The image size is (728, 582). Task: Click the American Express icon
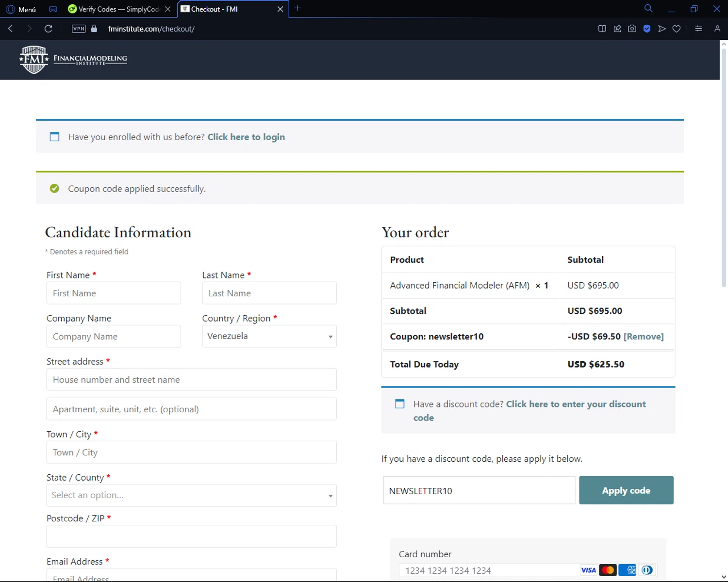tap(628, 570)
